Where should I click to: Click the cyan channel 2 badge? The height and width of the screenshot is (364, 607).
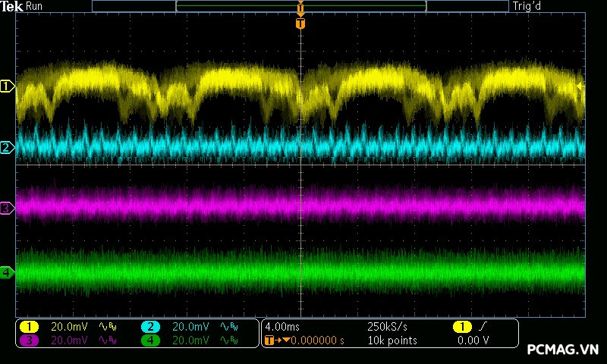(150, 327)
